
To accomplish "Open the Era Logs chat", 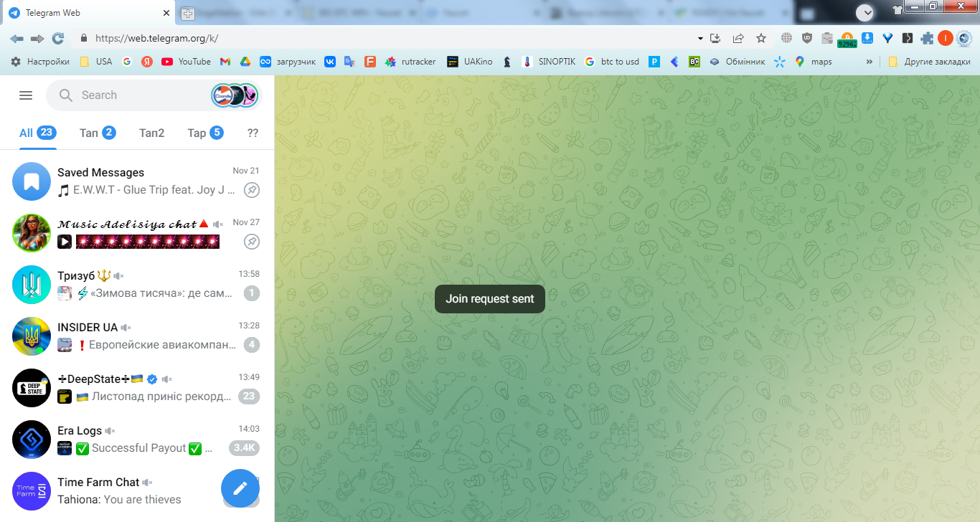I will (x=137, y=440).
